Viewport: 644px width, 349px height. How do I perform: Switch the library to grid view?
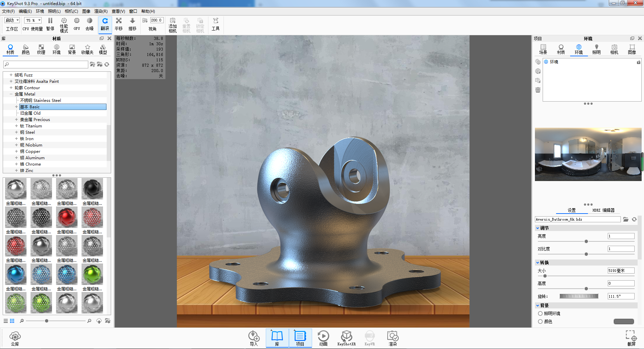pos(12,321)
